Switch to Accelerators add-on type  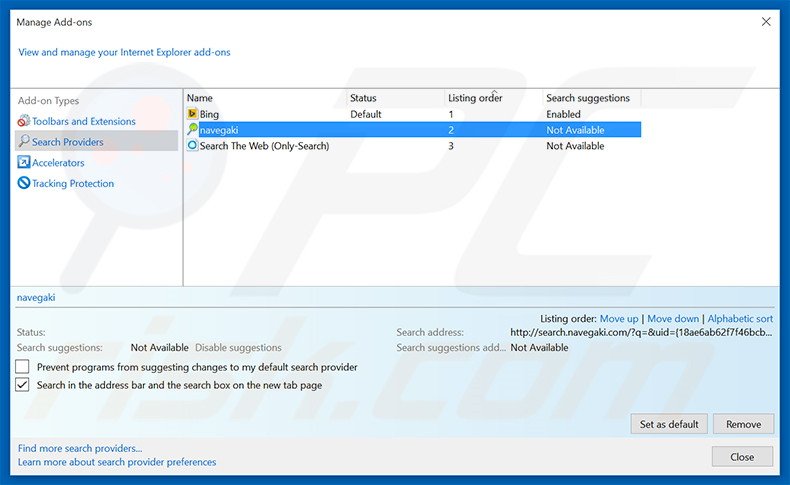[x=58, y=163]
